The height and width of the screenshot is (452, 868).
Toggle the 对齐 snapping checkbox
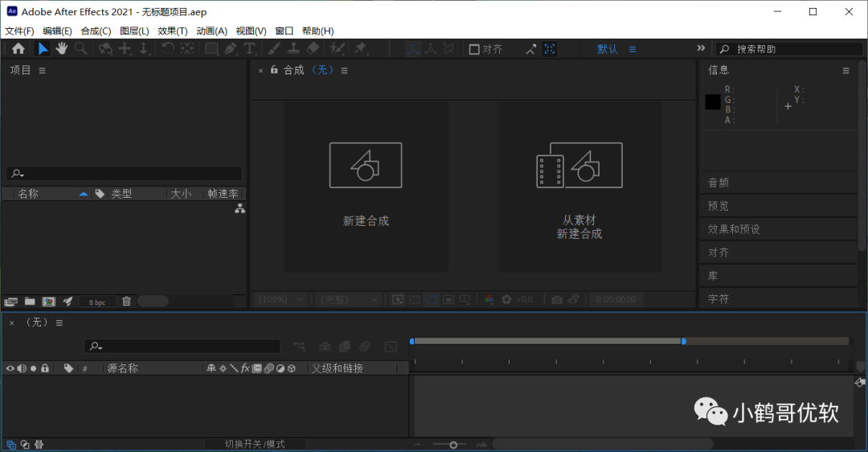pyautogui.click(x=474, y=49)
